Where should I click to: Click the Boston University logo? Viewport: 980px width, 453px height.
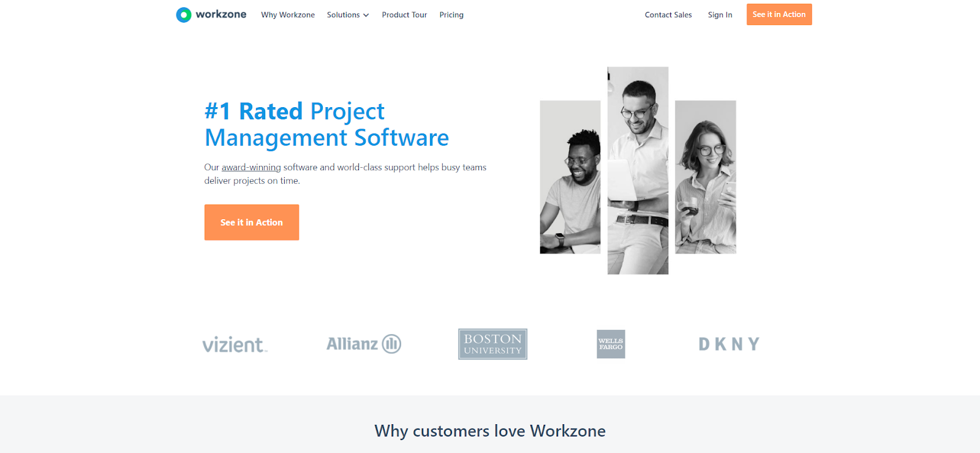pos(492,344)
